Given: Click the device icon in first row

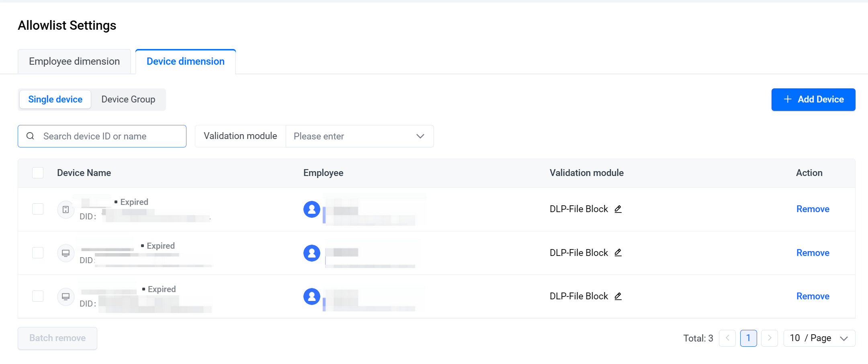Looking at the screenshot, I should [x=66, y=210].
